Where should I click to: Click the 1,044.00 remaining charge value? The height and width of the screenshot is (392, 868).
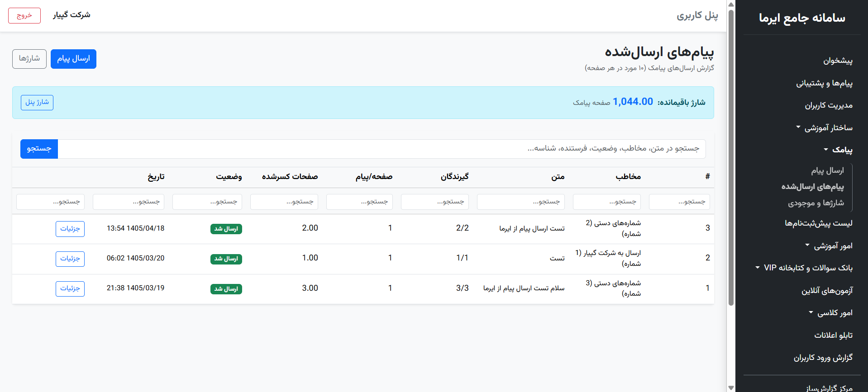(633, 102)
